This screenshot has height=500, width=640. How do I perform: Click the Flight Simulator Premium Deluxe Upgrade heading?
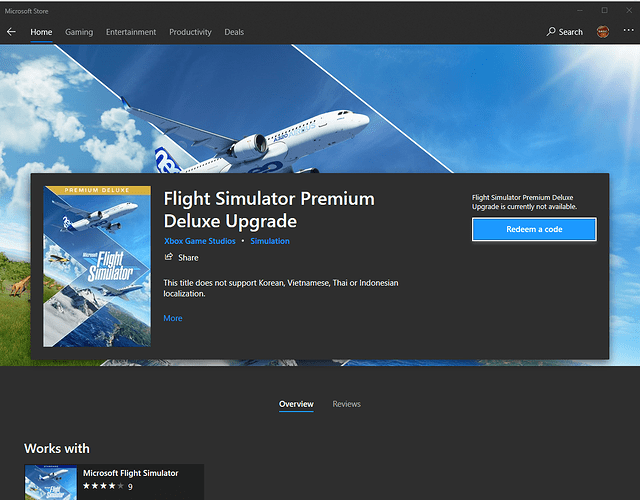[x=269, y=210]
